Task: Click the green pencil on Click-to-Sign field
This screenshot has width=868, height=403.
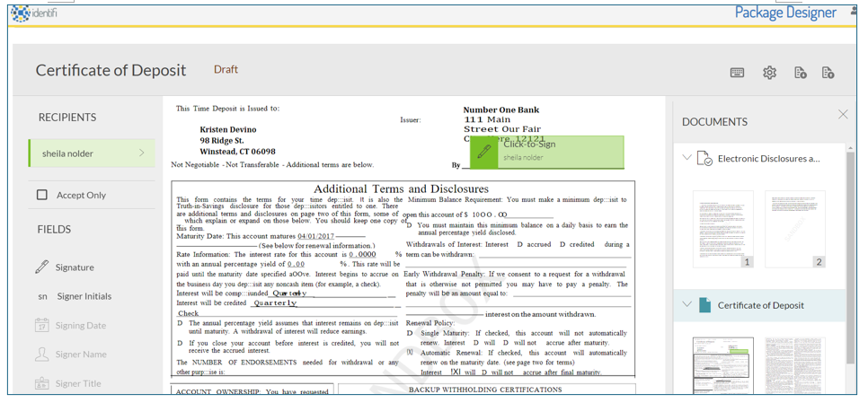Action: [483, 152]
